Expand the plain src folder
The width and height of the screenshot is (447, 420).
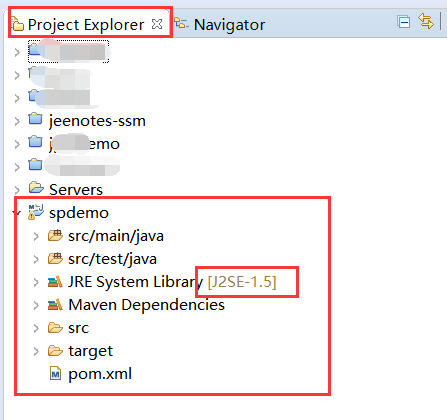36,328
